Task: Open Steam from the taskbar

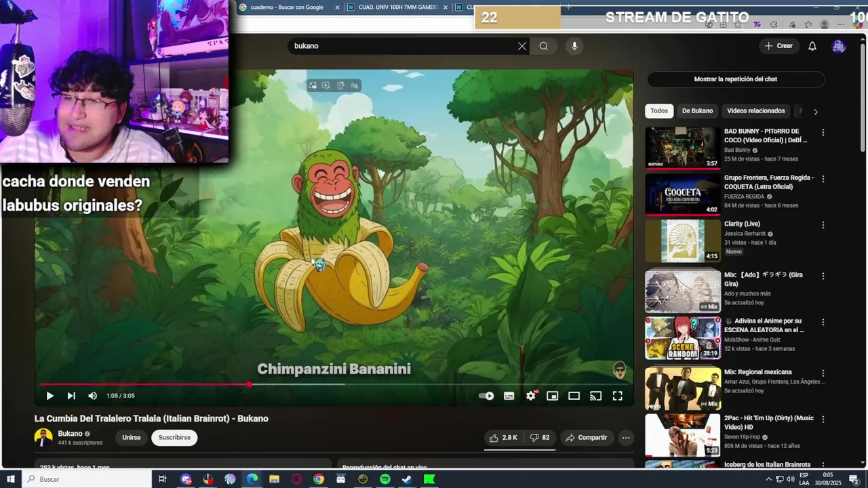Action: [407, 479]
